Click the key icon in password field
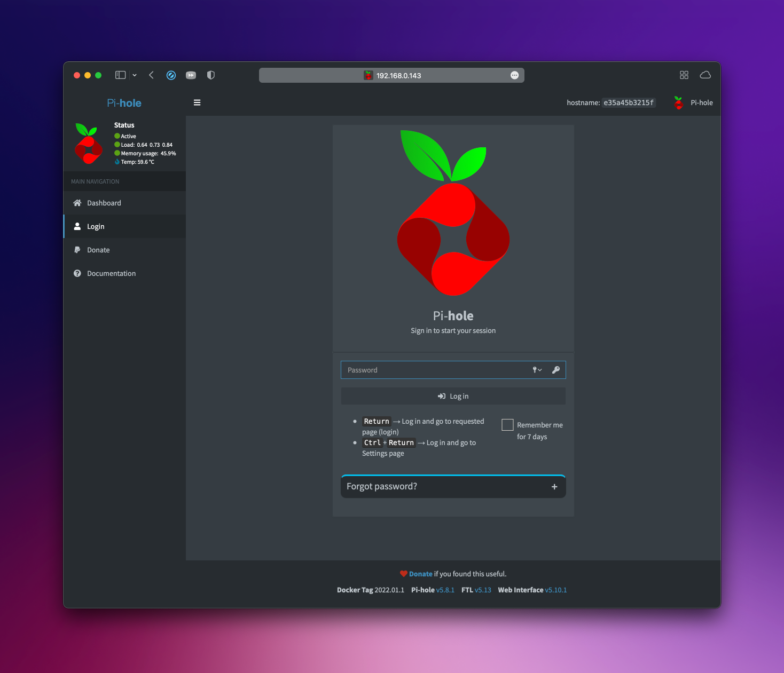This screenshot has width=784, height=673. click(556, 370)
